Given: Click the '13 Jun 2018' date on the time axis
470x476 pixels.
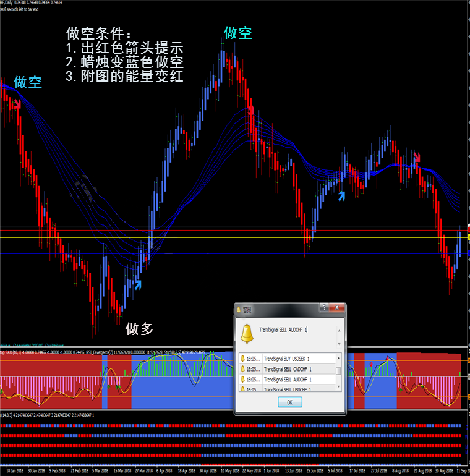Looking at the screenshot, I should point(293,471).
